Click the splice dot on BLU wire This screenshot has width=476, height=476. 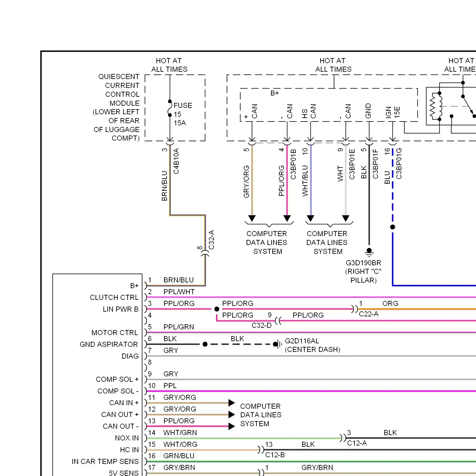click(393, 227)
